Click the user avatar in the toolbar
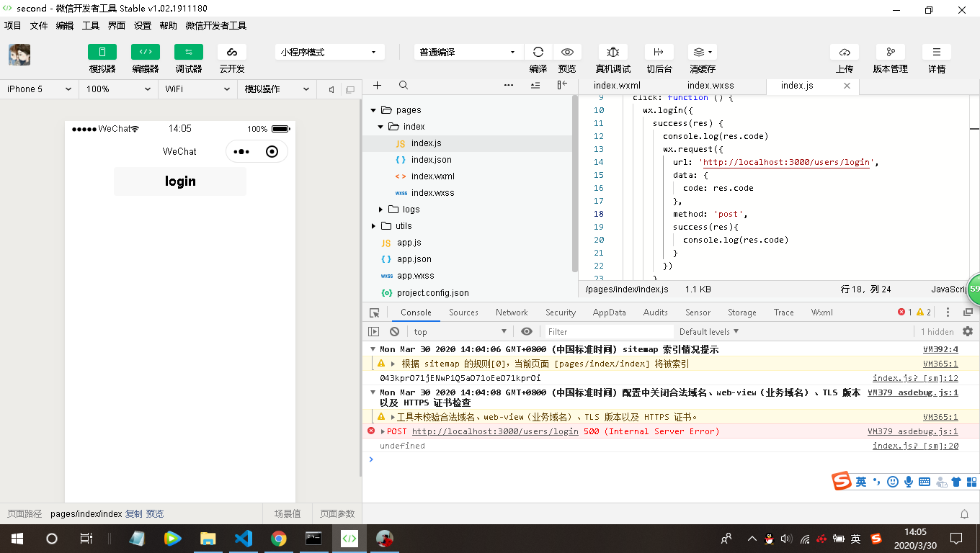Image resolution: width=980 pixels, height=553 pixels. [x=19, y=55]
